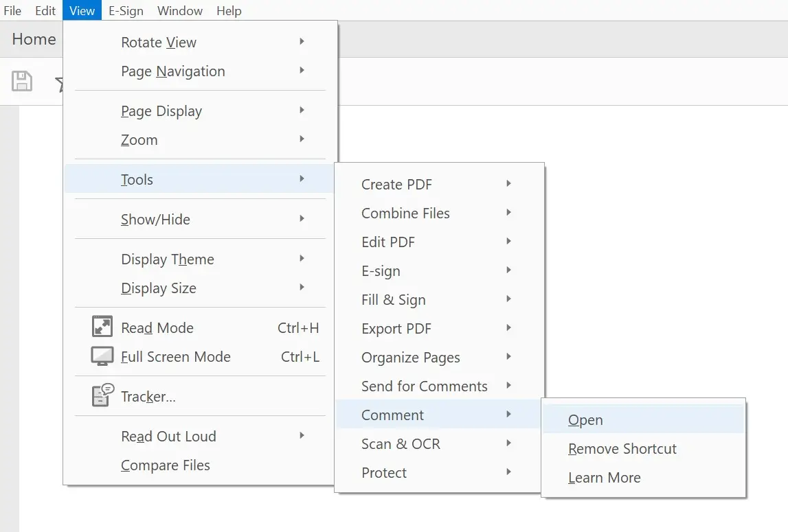Click Organize Pages in Tools list
The image size is (788, 532).
(411, 358)
